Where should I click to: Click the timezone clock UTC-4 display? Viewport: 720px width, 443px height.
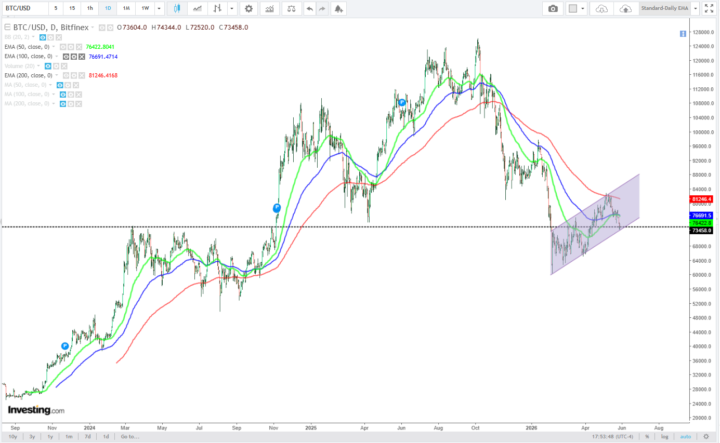(x=613, y=437)
